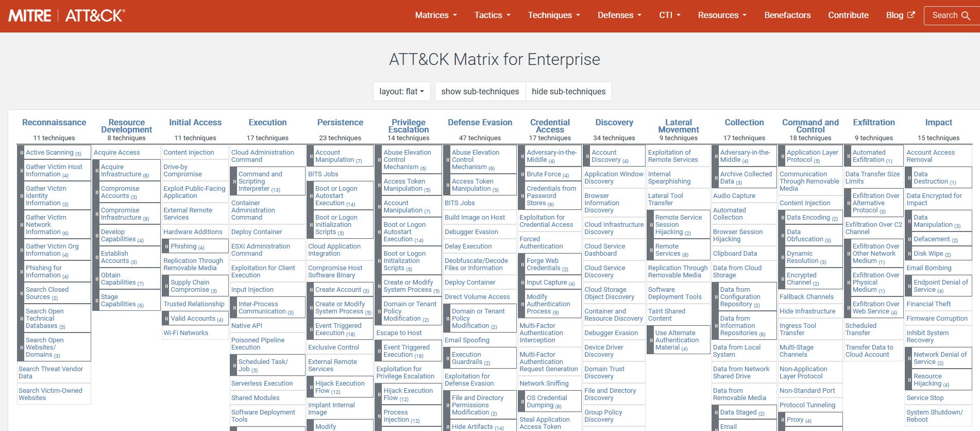The height and width of the screenshot is (431, 980).
Task: Toggle Create Account sub-techniques handle
Action: tap(311, 290)
